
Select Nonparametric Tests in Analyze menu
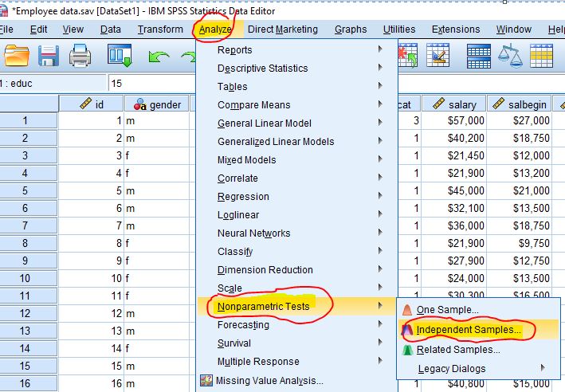pos(297,307)
